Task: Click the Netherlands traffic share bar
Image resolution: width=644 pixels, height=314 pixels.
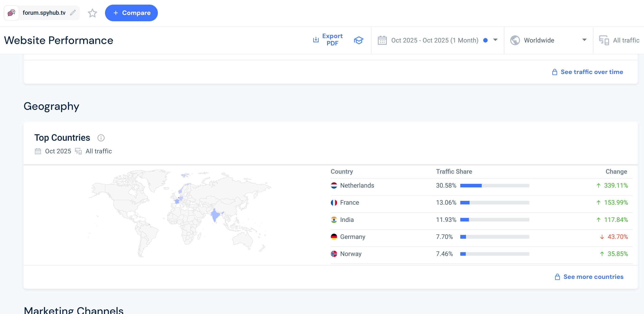Action: click(x=494, y=185)
